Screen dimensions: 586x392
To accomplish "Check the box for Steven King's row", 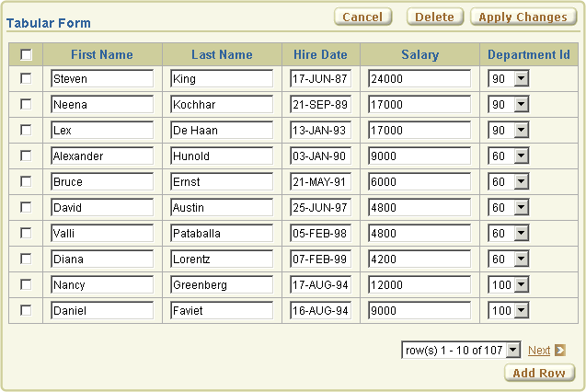I will point(26,78).
